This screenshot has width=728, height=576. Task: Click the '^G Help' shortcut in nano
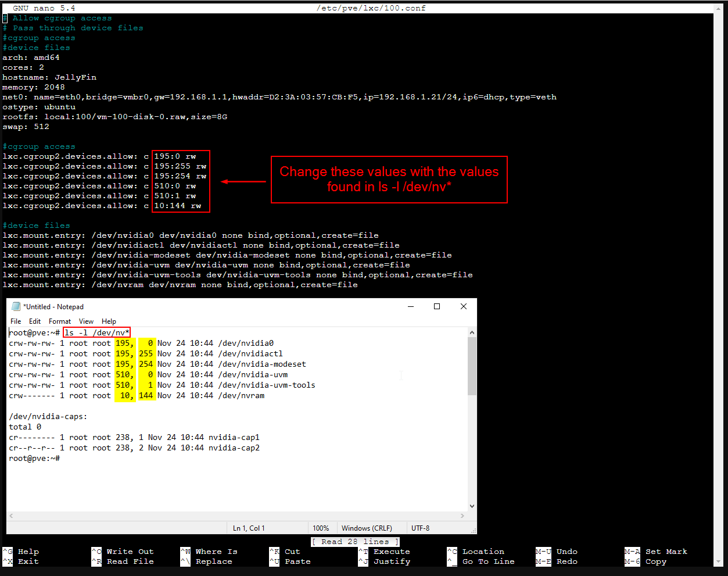click(x=21, y=552)
